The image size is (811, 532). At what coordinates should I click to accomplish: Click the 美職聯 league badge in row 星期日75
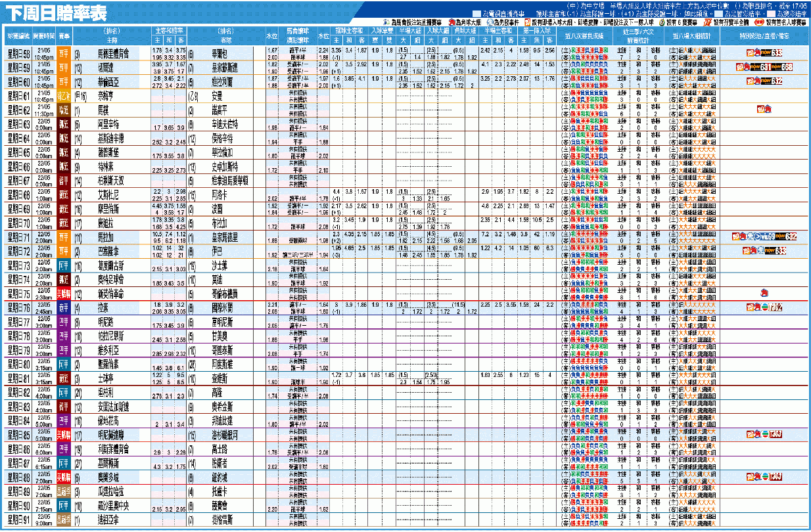click(64, 293)
